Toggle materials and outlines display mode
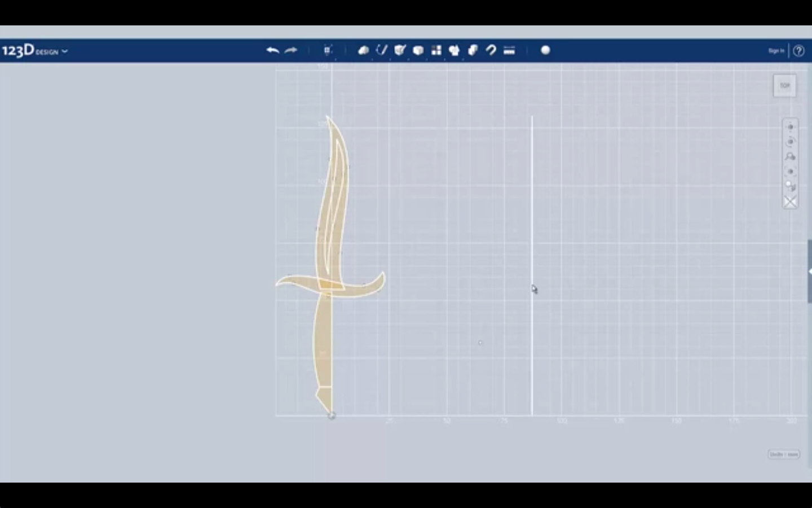 pyautogui.click(x=790, y=186)
